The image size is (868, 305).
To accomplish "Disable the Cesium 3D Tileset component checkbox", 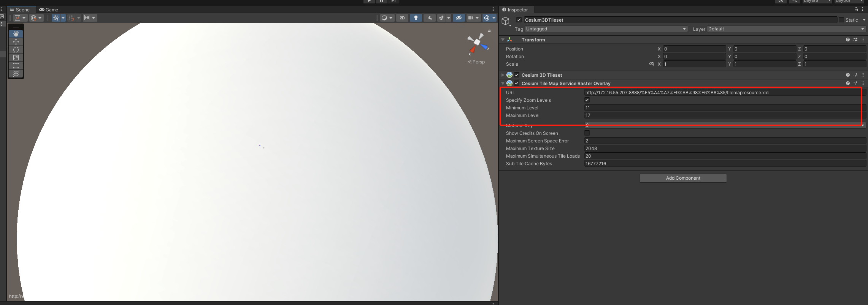I will (x=517, y=75).
